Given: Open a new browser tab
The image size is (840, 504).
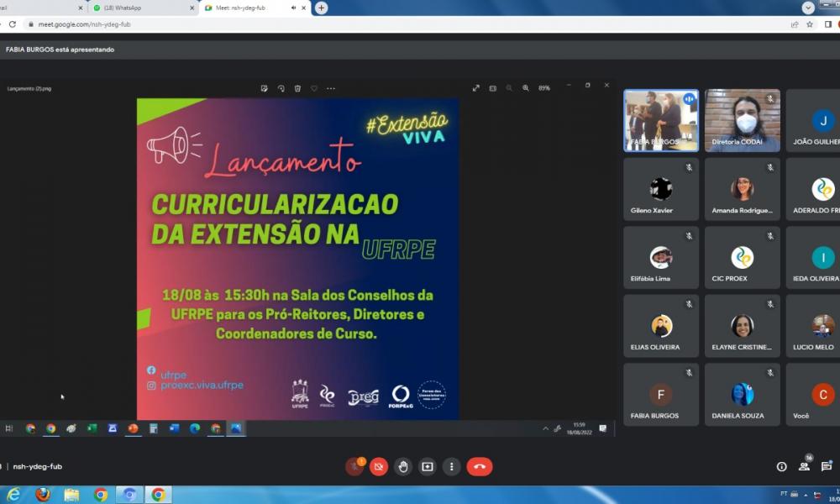Looking at the screenshot, I should point(321,8).
